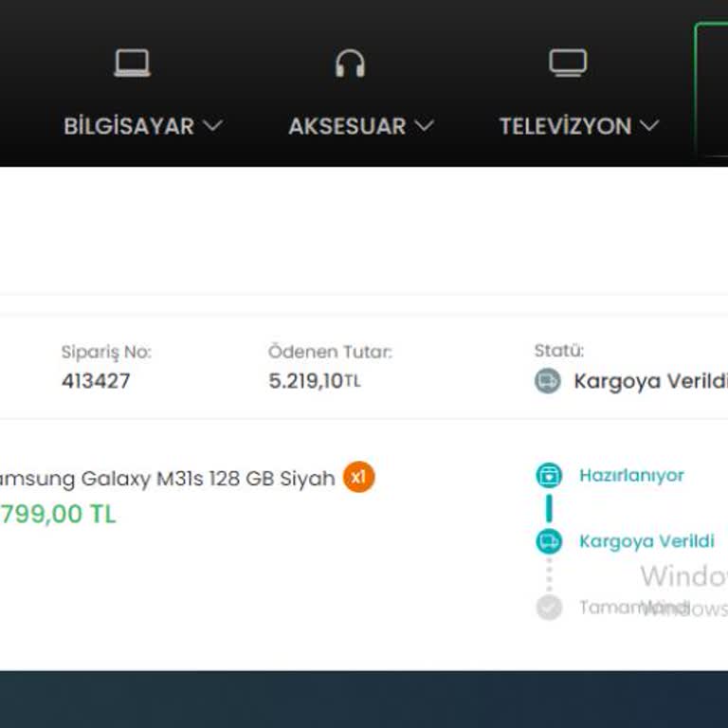Click the headphones icon above AKSESUAR

point(350,64)
